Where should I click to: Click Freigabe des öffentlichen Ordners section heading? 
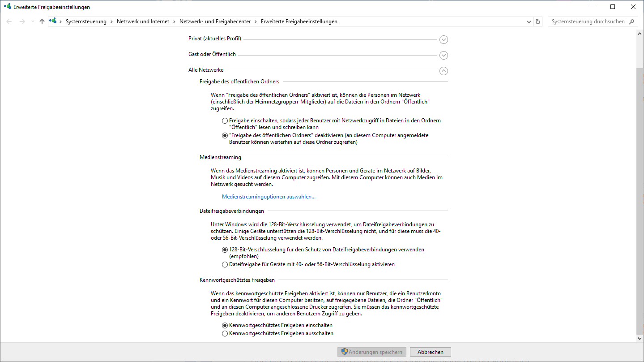point(239,82)
